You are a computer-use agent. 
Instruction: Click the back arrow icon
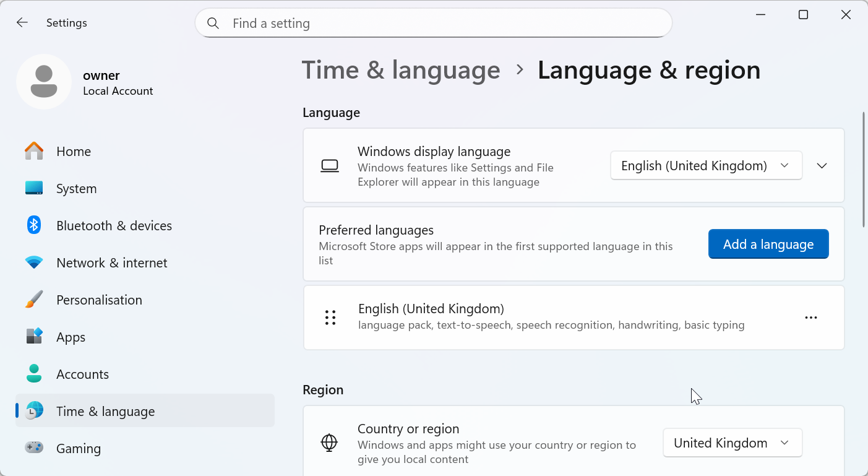click(x=22, y=23)
